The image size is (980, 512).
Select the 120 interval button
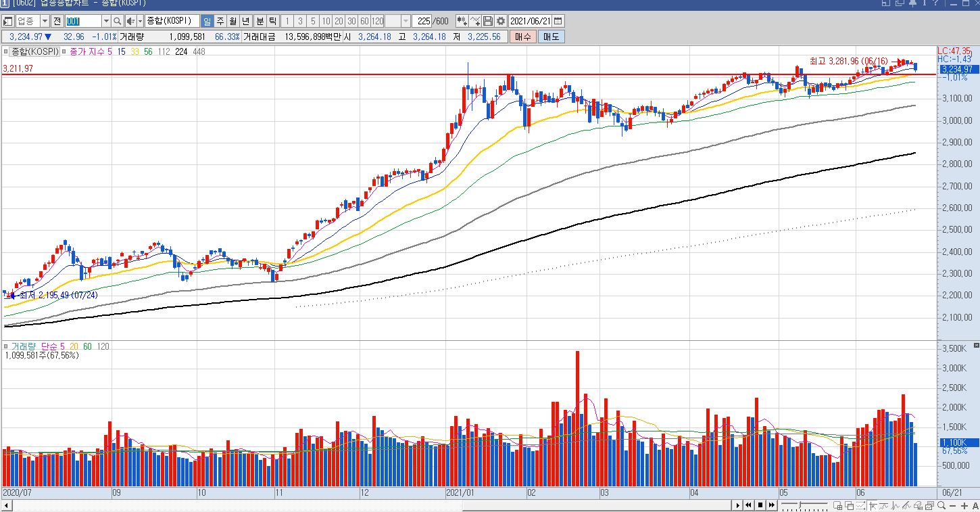pos(377,21)
